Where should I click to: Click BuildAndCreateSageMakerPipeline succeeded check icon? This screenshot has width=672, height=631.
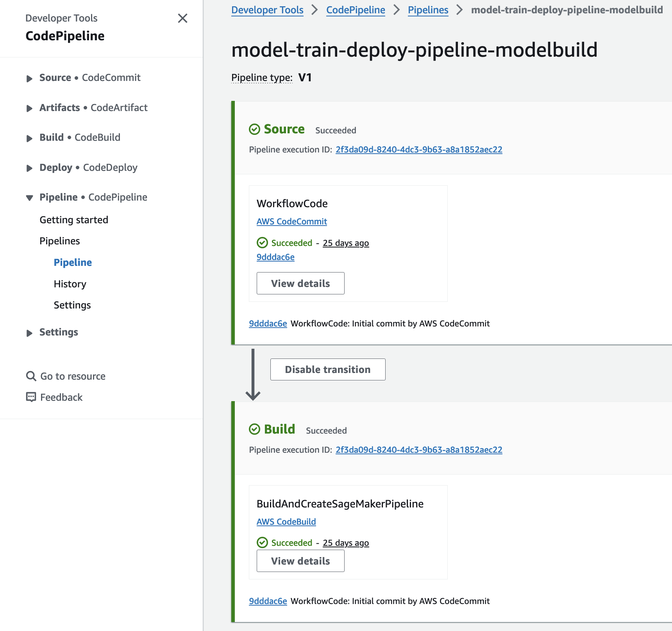(x=262, y=543)
